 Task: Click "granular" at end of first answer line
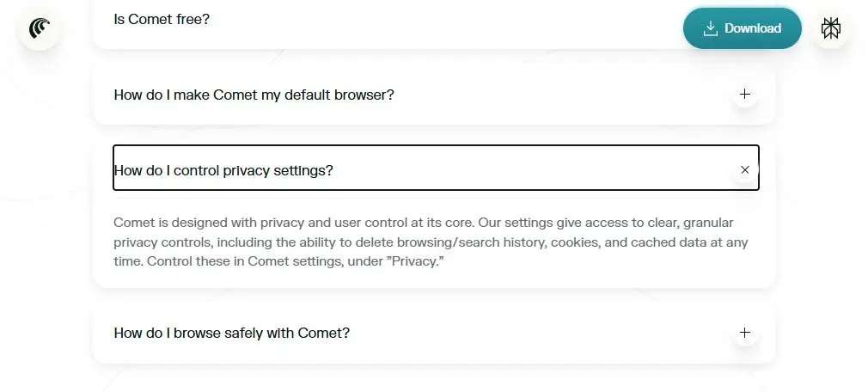707,223
